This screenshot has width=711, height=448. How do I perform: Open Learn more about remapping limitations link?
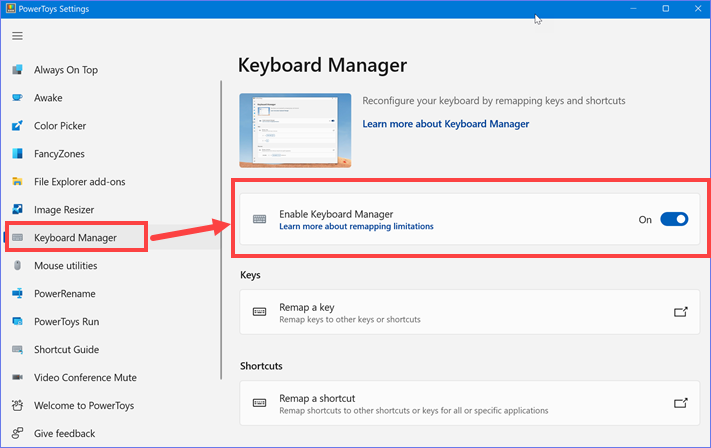pos(356,227)
